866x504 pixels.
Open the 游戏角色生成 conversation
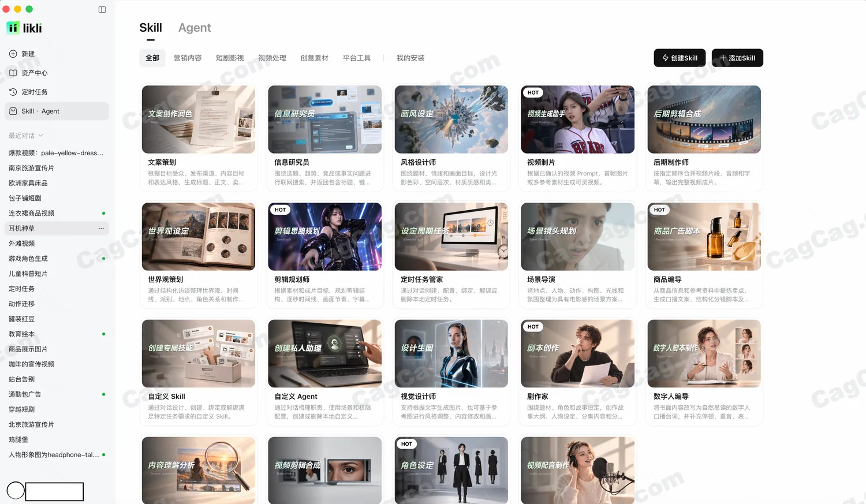coord(57,259)
